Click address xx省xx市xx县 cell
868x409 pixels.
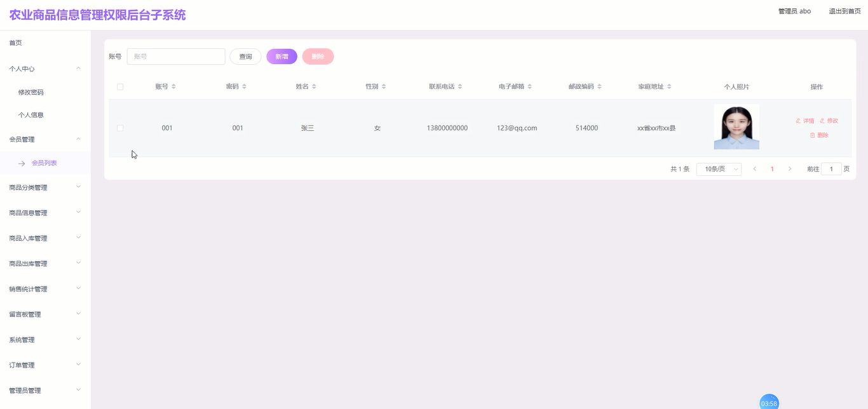click(656, 128)
